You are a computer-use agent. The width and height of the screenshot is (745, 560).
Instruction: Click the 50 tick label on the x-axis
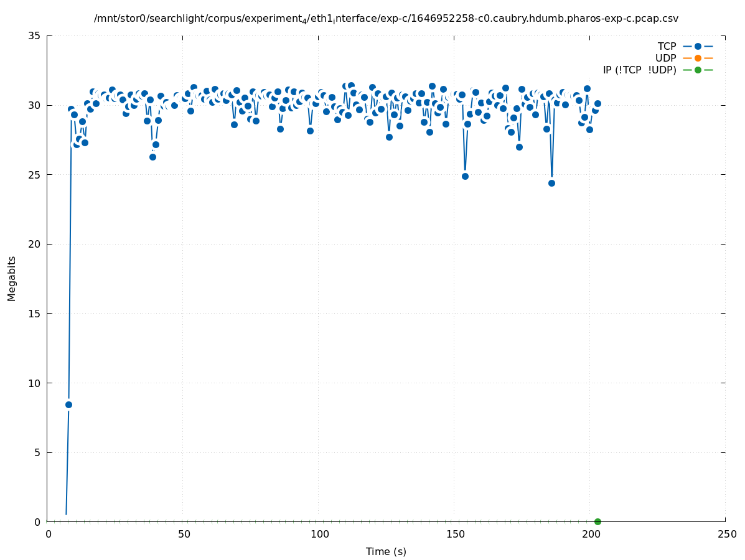[x=184, y=534]
